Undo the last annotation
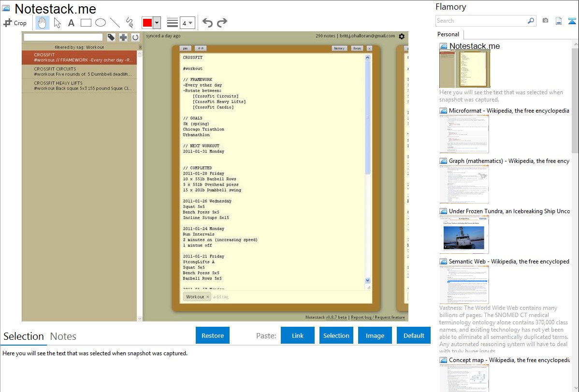Screen dimensions: 579x392 (207, 23)
